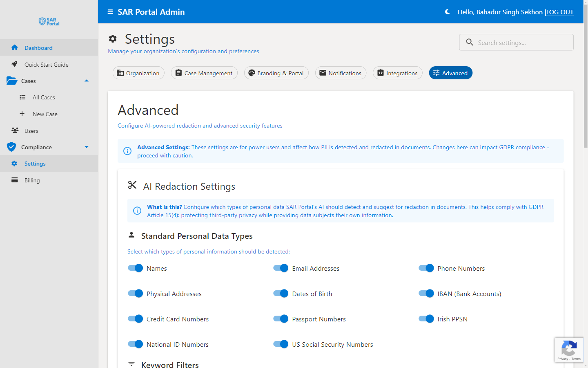Viewport: 588px width, 368px height.
Task: Toggle dark mode with the moon icon
Action: tap(447, 12)
